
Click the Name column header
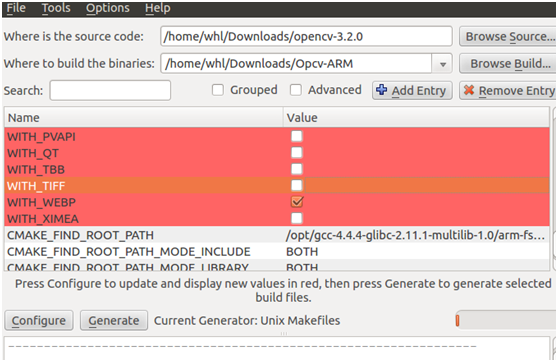click(x=144, y=118)
